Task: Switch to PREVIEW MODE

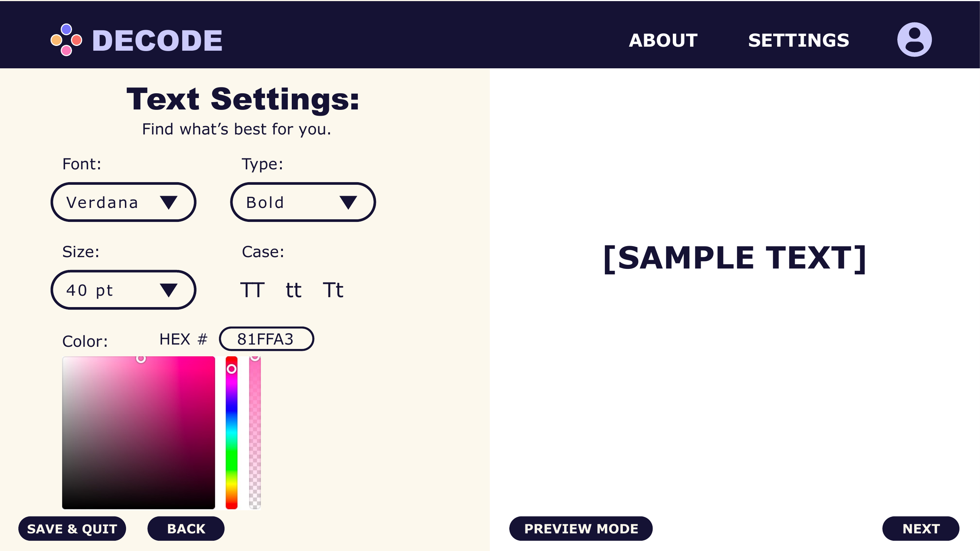Action: [581, 529]
